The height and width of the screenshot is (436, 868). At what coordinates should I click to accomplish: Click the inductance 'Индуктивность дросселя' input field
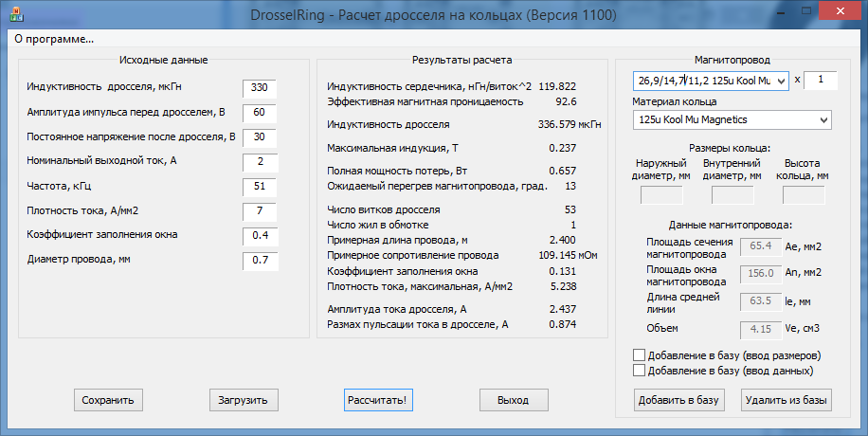coord(260,88)
